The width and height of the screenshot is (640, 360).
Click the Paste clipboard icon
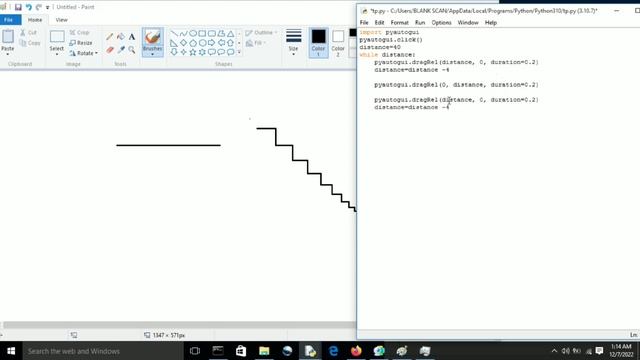8,37
